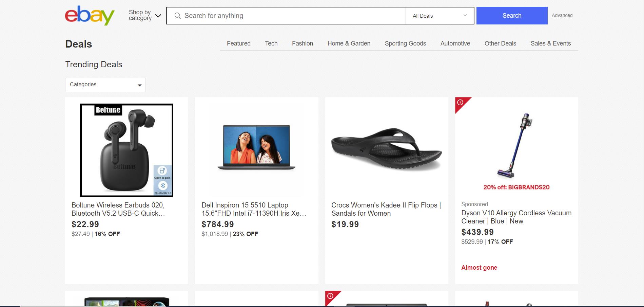Open the Dell Inspiron laptop image
Viewport: 644px width, 307px height.
coord(256,147)
